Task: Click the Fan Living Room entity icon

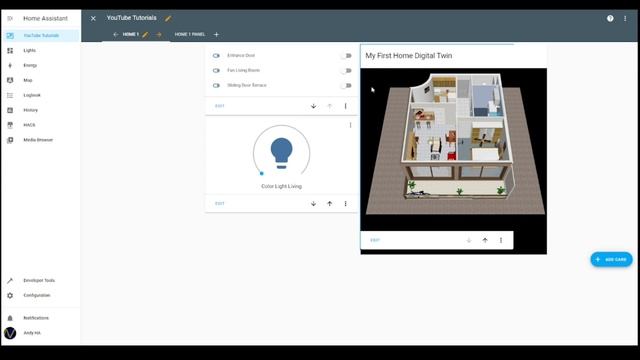Action: [x=216, y=71]
